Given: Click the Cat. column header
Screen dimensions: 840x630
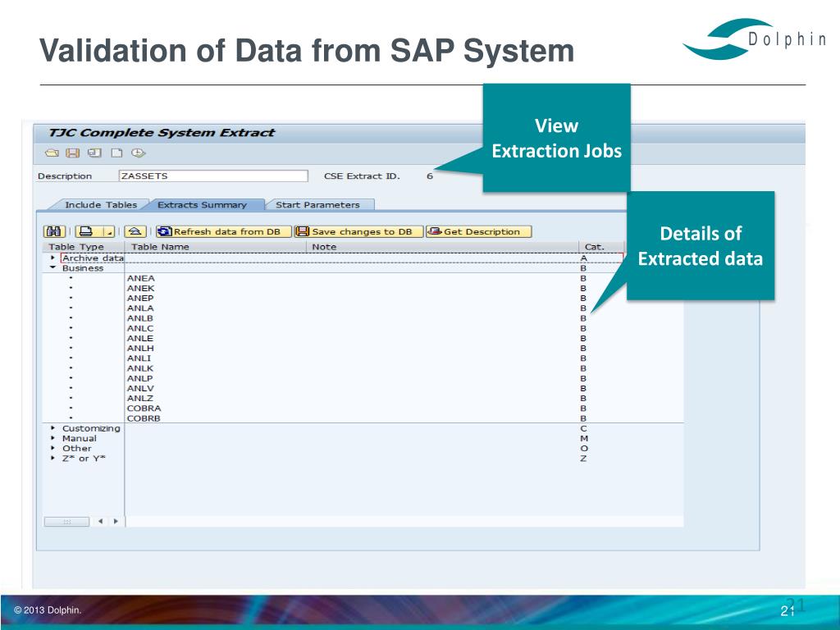Looking at the screenshot, I should [601, 247].
